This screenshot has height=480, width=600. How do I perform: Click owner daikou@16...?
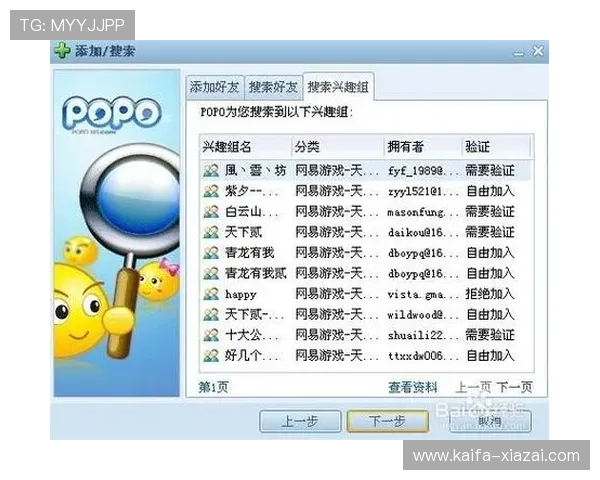click(423, 232)
